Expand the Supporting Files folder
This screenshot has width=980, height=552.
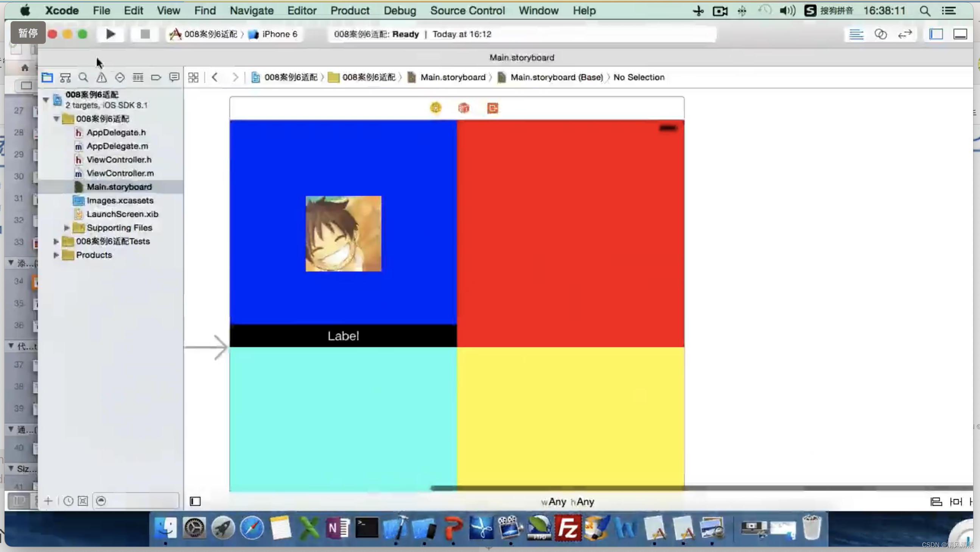(x=67, y=228)
